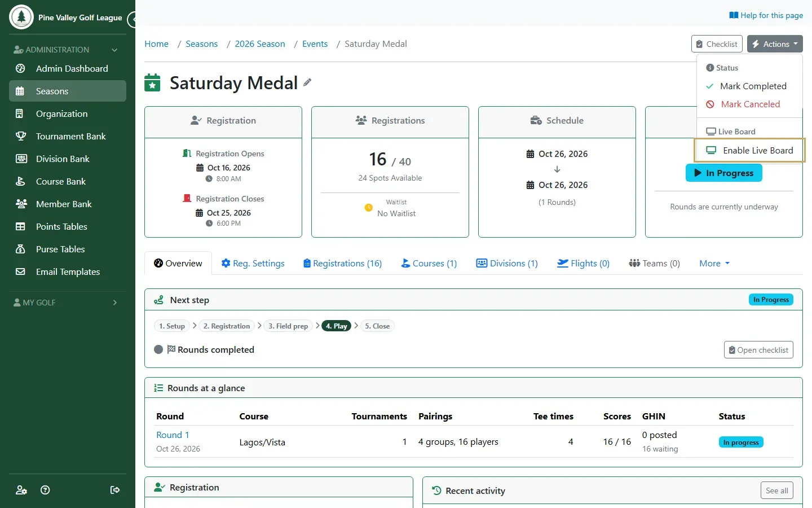
Task: Click the 4. Play step pill
Action: (336, 326)
